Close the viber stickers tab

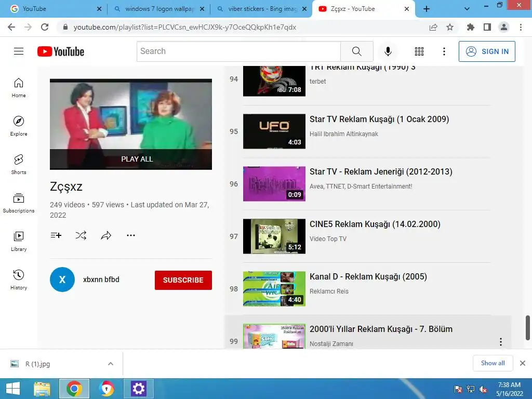pos(304,9)
